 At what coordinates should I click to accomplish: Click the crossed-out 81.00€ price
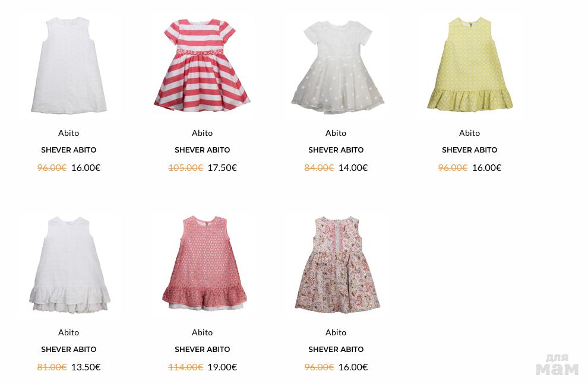[52, 367]
